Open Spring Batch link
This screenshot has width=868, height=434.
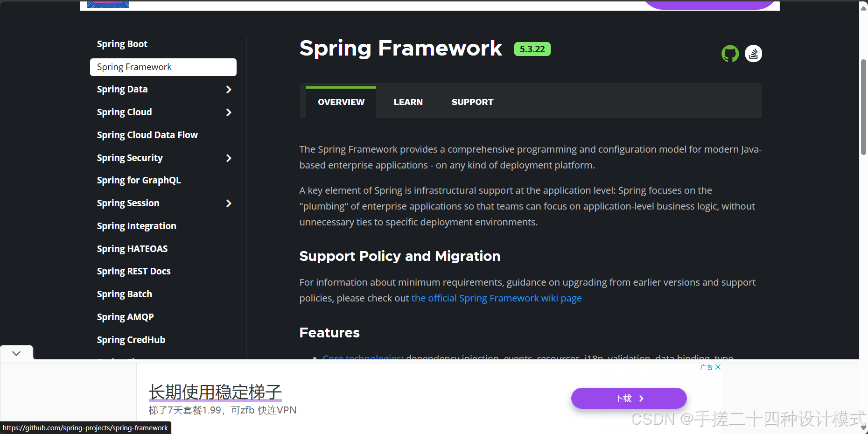(x=125, y=294)
